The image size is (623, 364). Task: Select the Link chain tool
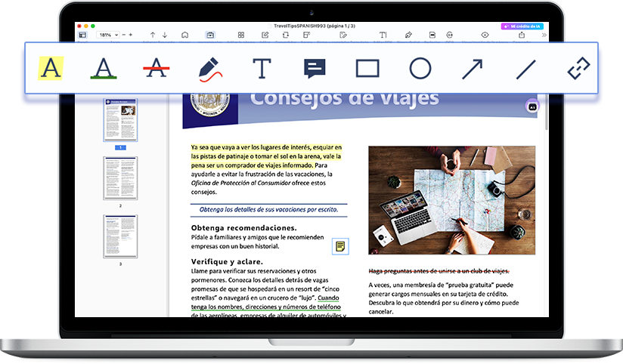pyautogui.click(x=578, y=68)
